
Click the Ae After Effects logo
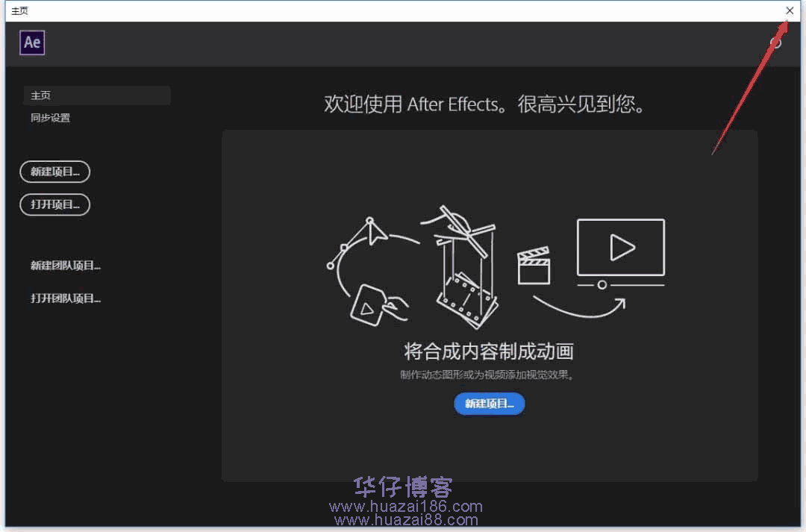pos(32,43)
